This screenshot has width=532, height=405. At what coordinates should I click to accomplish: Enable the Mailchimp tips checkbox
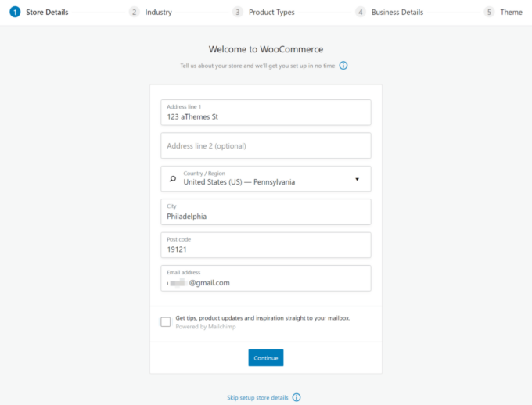pyautogui.click(x=166, y=321)
